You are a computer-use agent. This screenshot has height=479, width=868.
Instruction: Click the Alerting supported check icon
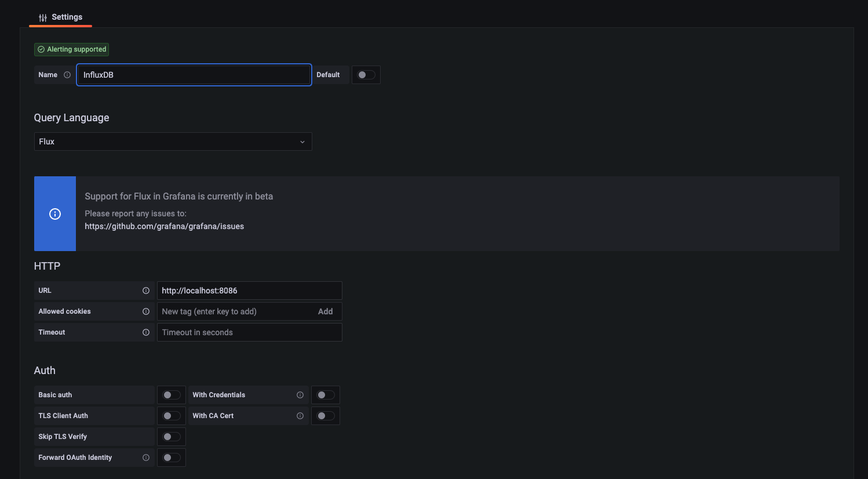[41, 49]
